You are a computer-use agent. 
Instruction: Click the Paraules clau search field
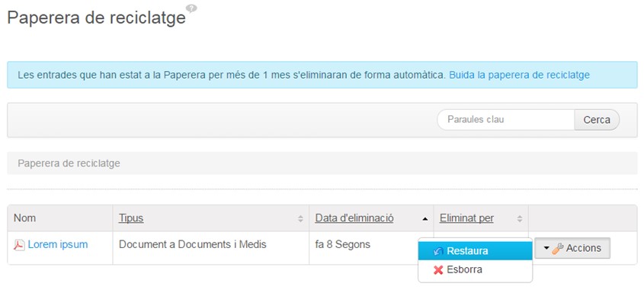[x=505, y=120]
